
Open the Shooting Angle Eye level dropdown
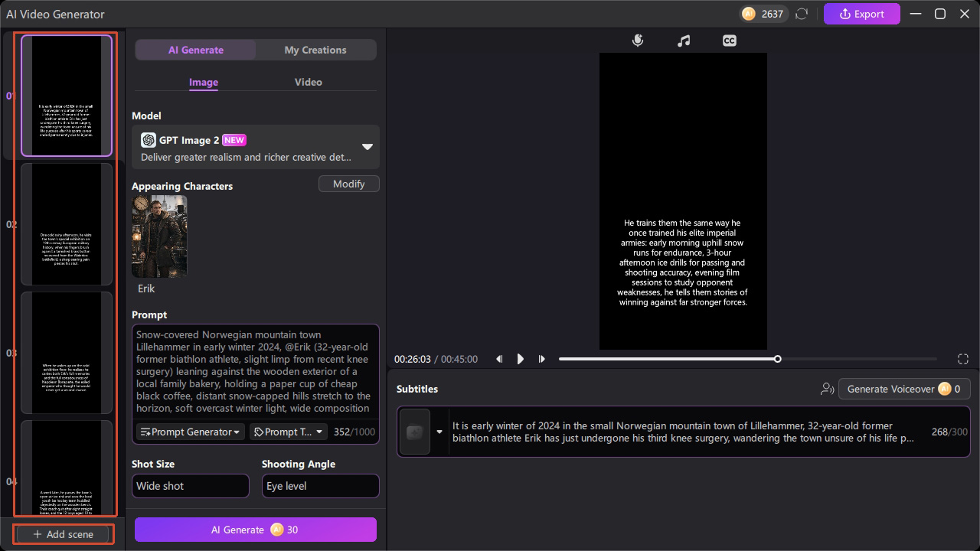(320, 486)
